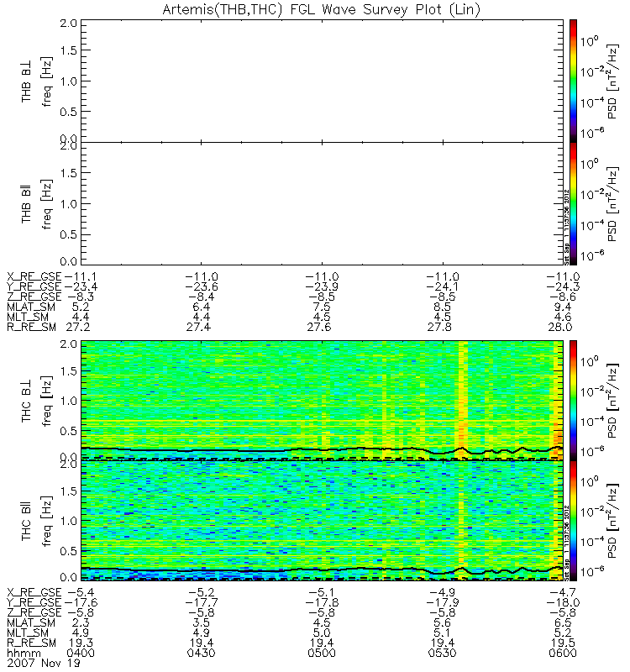This screenshot has height=672, width=630.
Task: Click the Z_RE_GSE value '-8.6'
Action: [563, 297]
